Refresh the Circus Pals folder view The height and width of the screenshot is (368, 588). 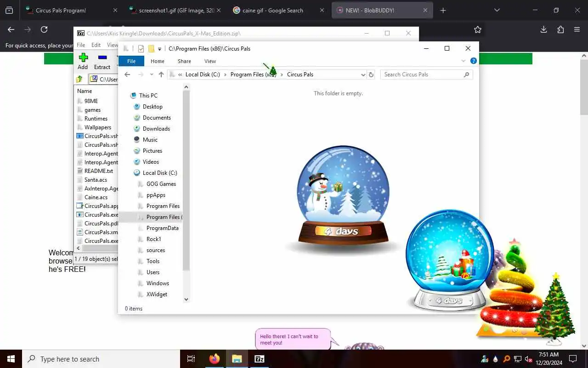click(371, 75)
